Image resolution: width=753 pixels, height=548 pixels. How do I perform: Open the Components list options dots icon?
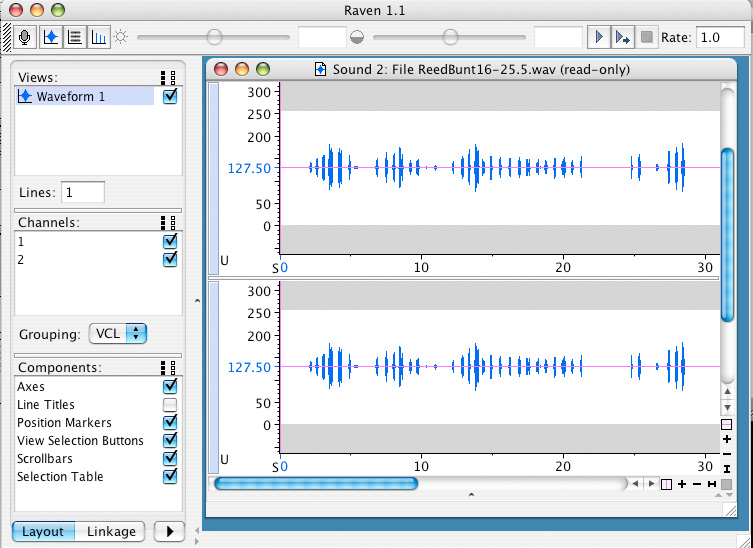coord(168,368)
